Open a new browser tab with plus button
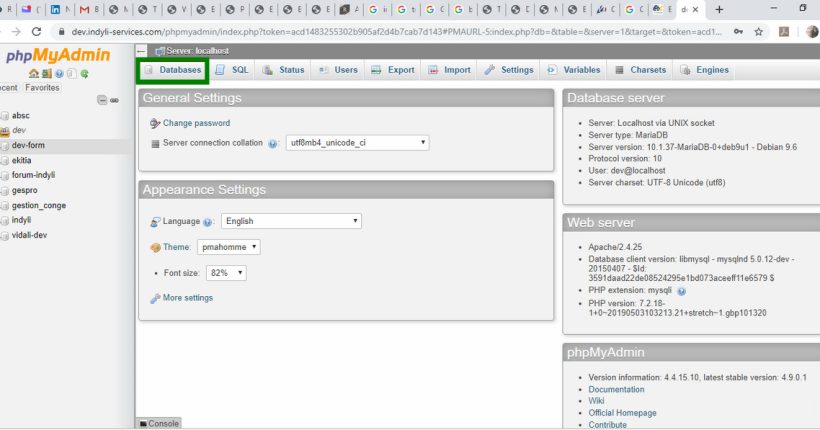 click(720, 9)
